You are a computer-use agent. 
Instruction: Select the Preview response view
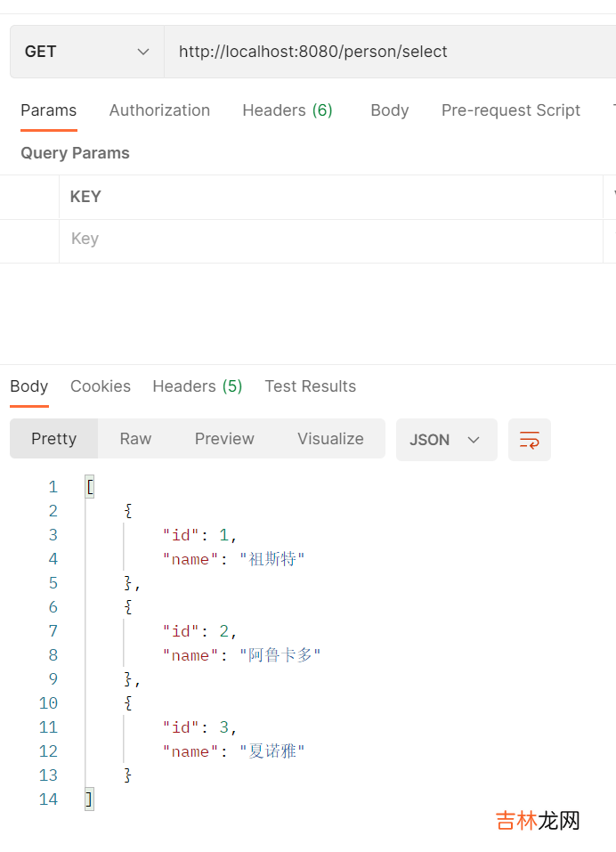[224, 439]
